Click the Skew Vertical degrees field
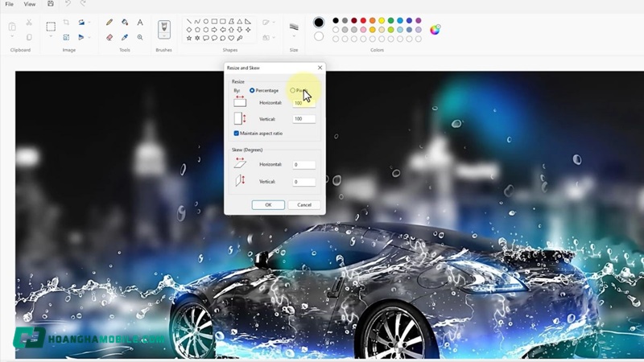Image resolution: width=644 pixels, height=362 pixels. coord(304,182)
